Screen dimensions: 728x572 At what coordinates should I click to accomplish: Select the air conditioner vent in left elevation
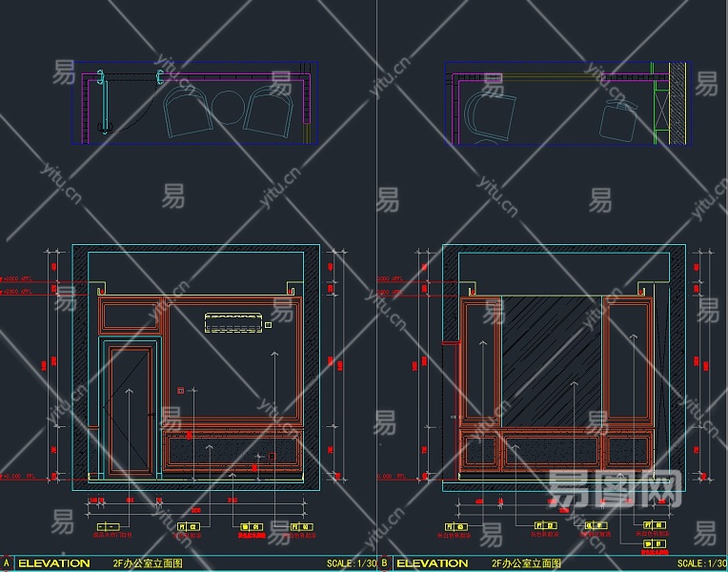pos(233,323)
